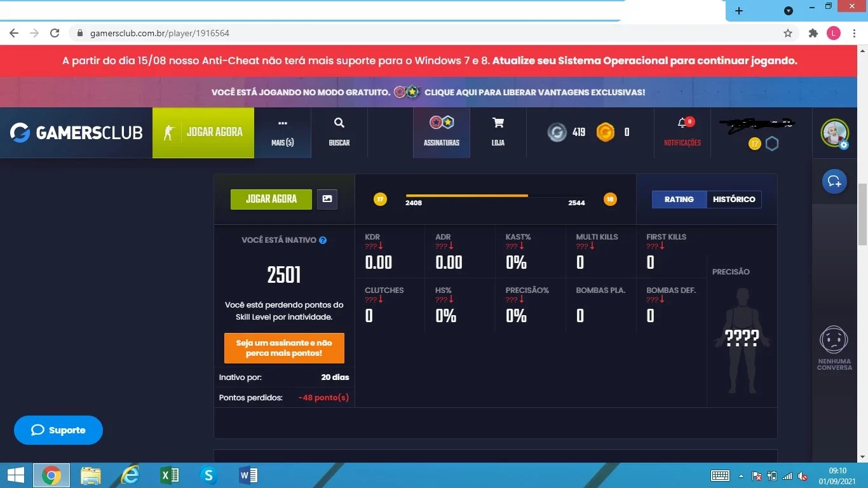Click the silver coin balance 419
This screenshot has height=488, width=868.
click(x=567, y=132)
